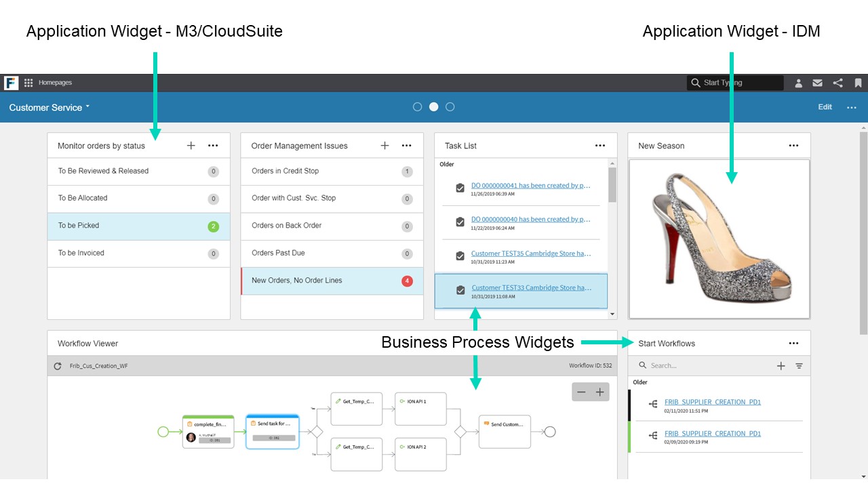Select the first page indicator dot
This screenshot has height=488, width=868.
pos(417,107)
